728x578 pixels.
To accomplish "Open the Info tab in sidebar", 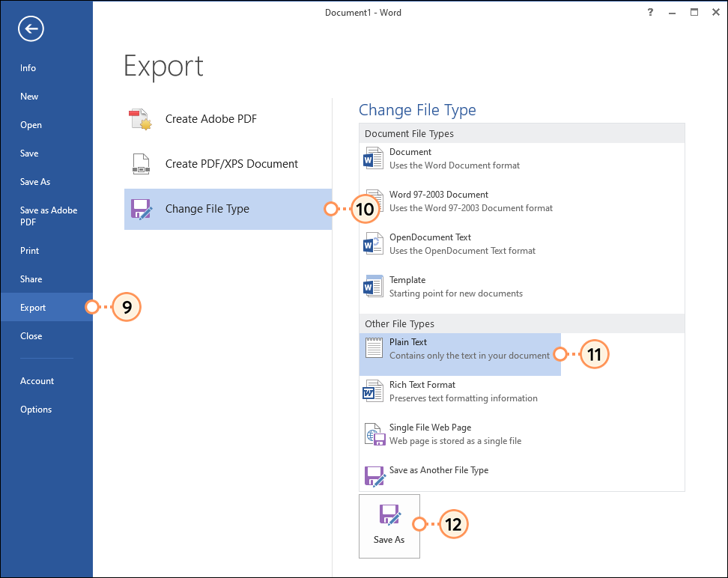I will [x=46, y=68].
